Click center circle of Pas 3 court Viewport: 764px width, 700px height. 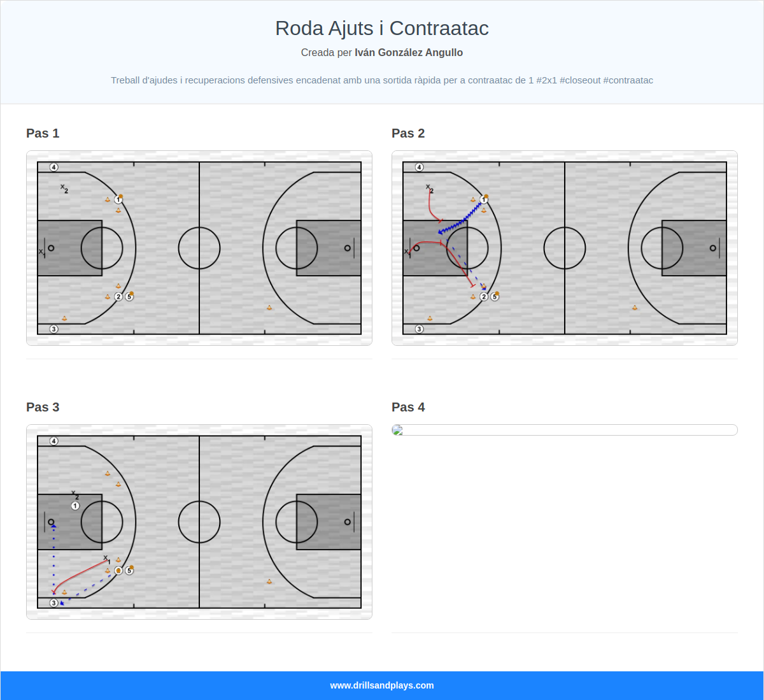coord(199,522)
